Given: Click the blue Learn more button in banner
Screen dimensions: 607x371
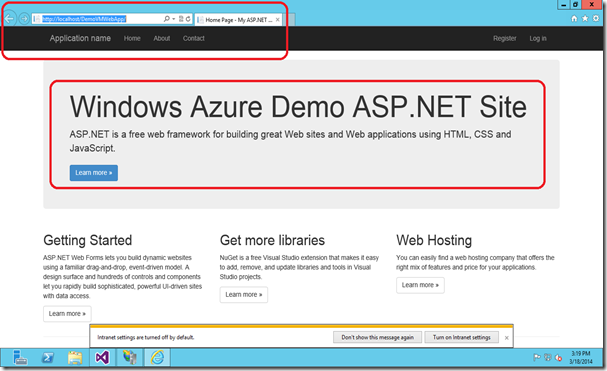Looking at the screenshot, I should [94, 173].
